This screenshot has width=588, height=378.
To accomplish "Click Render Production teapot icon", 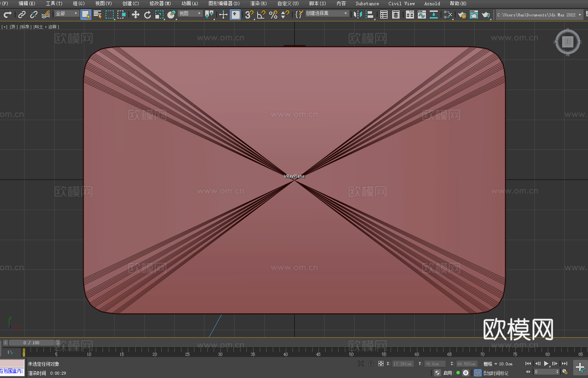I will click(486, 14).
